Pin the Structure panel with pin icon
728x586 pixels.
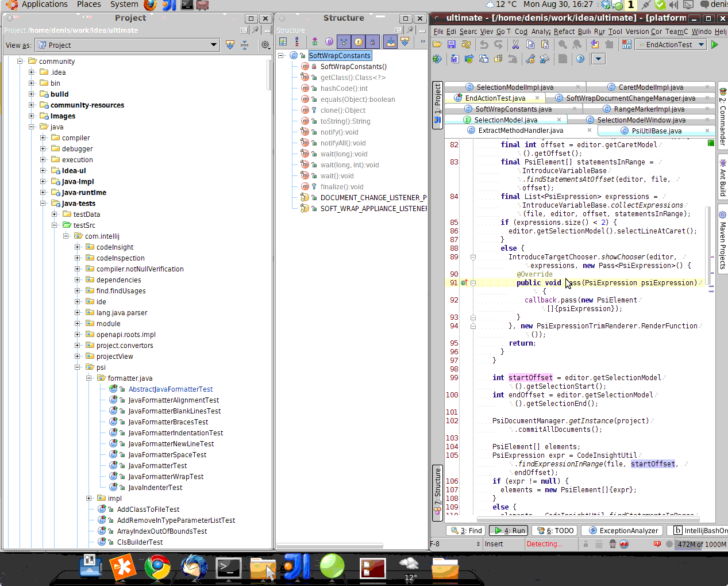410,30
